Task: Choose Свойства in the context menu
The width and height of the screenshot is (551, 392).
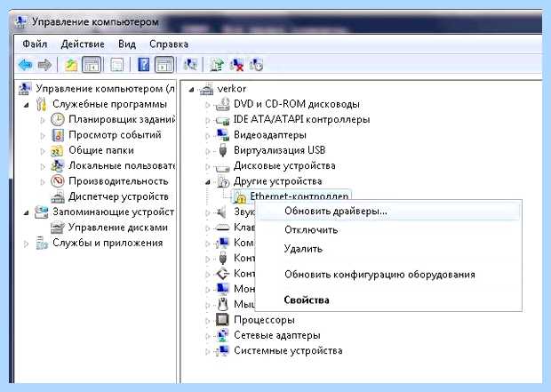Action: [388, 300]
